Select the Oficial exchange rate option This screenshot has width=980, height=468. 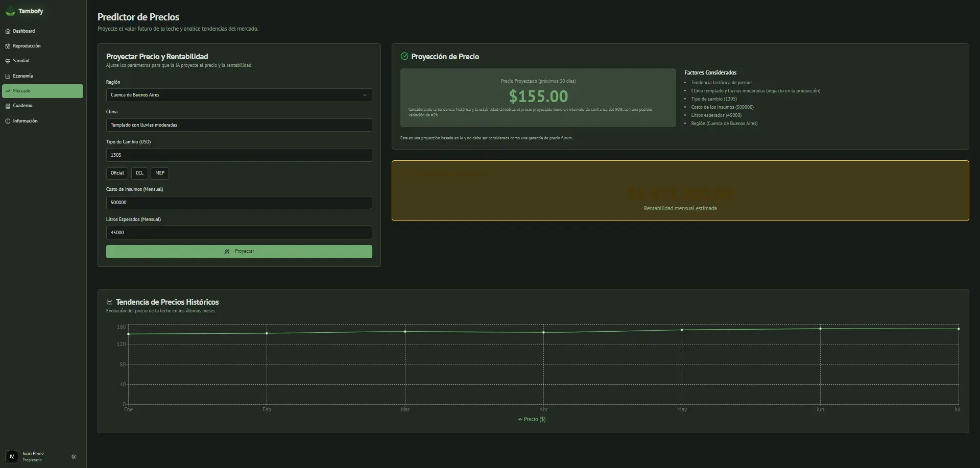point(117,173)
